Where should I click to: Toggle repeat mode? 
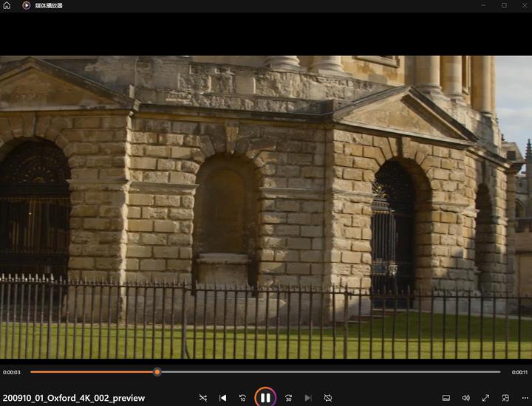click(x=328, y=398)
